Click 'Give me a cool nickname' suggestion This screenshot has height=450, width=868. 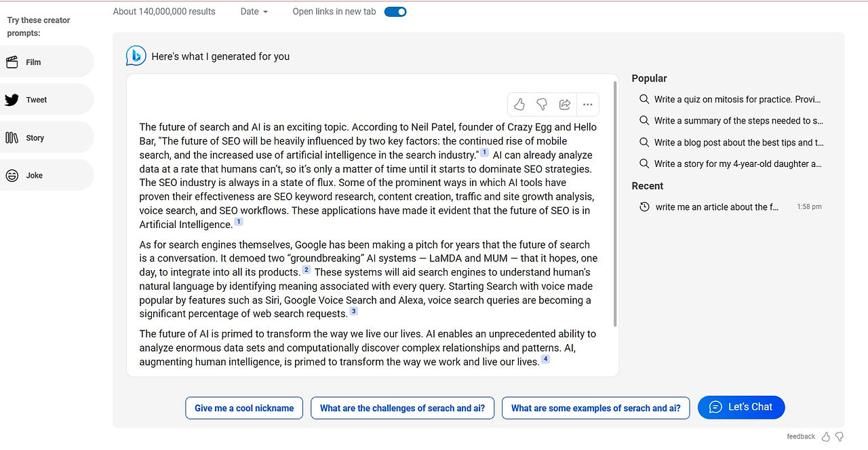click(244, 408)
